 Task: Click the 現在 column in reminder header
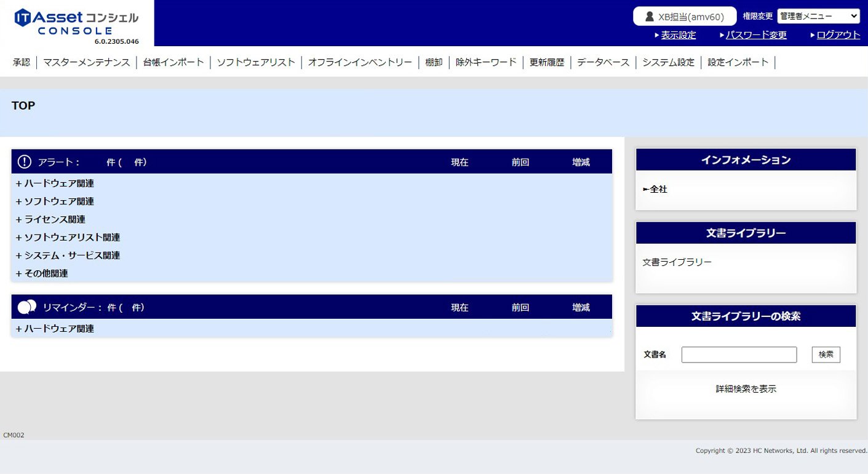[x=460, y=308]
